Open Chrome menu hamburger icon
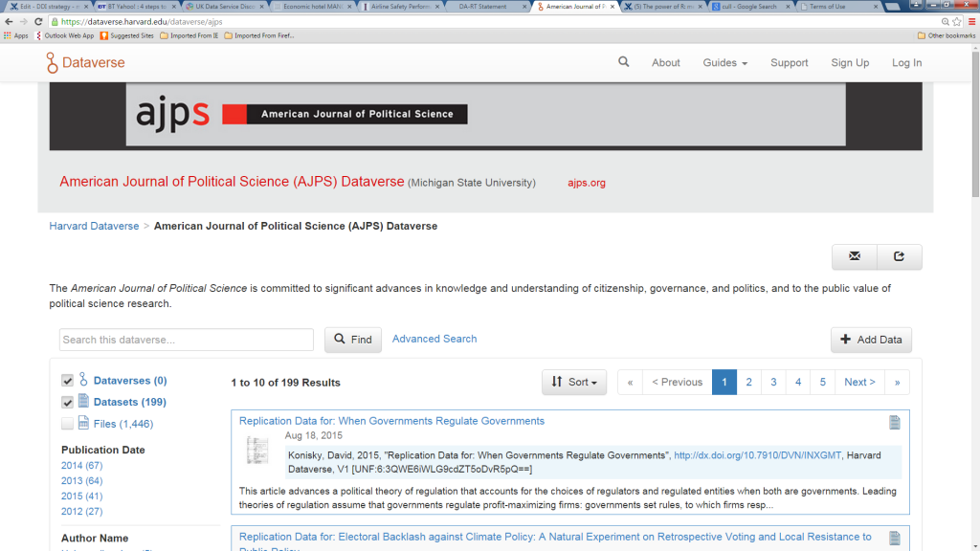This screenshot has width=980, height=551. [x=972, y=21]
